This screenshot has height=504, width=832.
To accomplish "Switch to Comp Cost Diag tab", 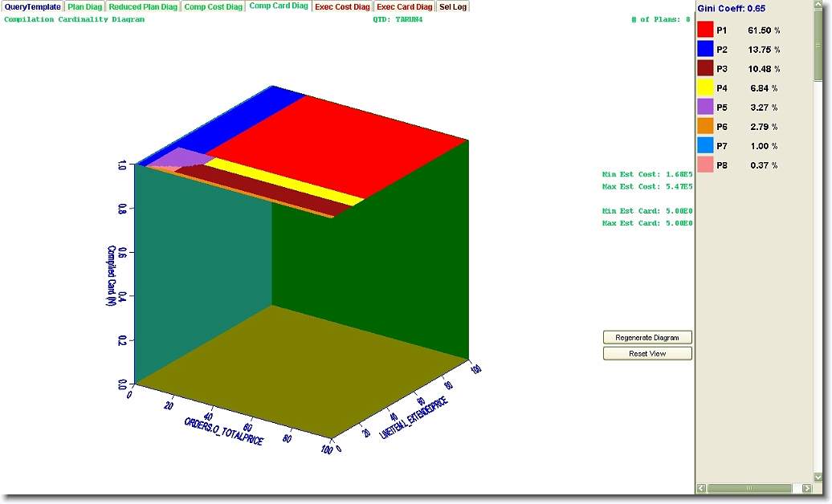I will tap(213, 6).
